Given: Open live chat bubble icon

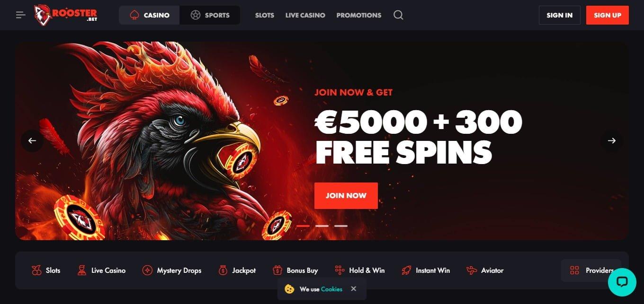Looking at the screenshot, I should point(622,282).
